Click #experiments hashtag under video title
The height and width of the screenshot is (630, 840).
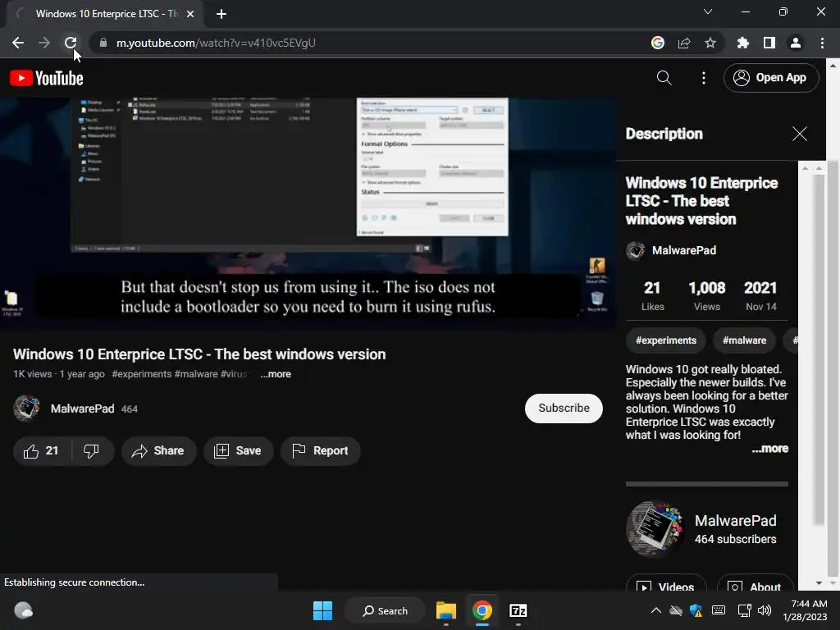pyautogui.click(x=141, y=374)
